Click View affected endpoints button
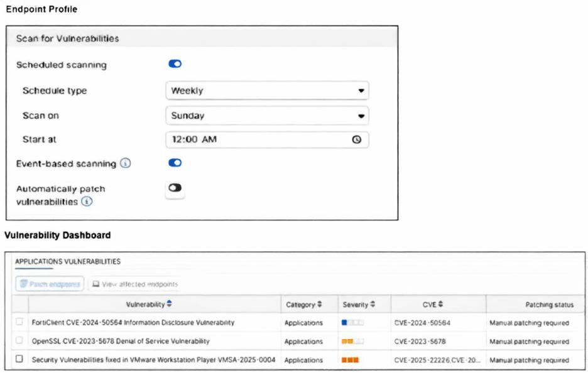 point(134,284)
